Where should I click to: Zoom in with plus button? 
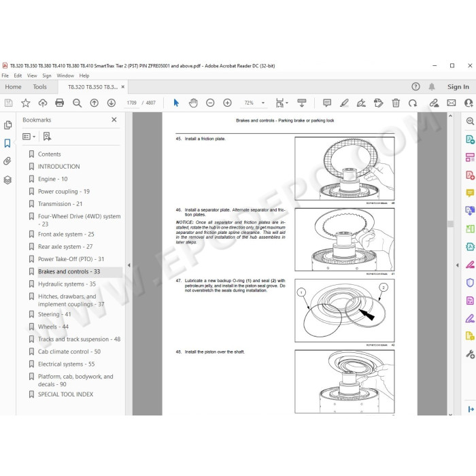pyautogui.click(x=227, y=103)
